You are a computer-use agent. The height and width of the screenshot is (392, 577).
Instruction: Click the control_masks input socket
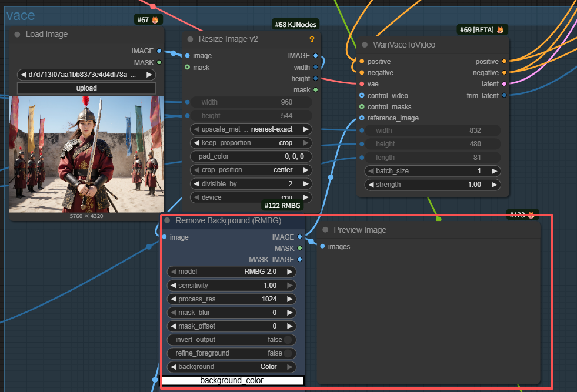362,106
